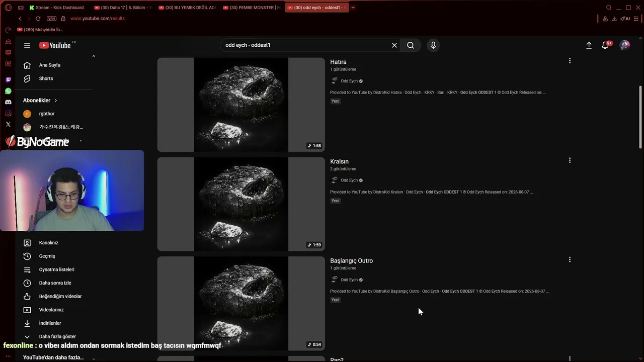This screenshot has width=644, height=362.
Task: Open the browser tab search magnifier
Action: (609, 8)
